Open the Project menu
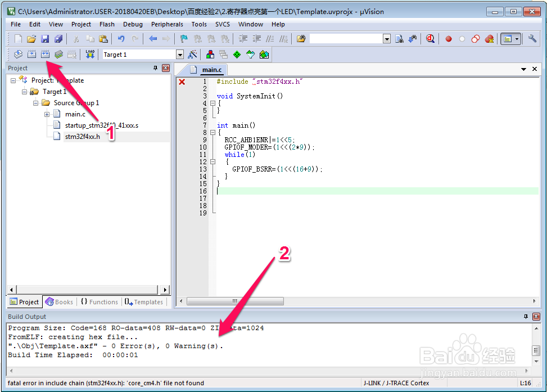547x392 pixels. click(x=81, y=24)
